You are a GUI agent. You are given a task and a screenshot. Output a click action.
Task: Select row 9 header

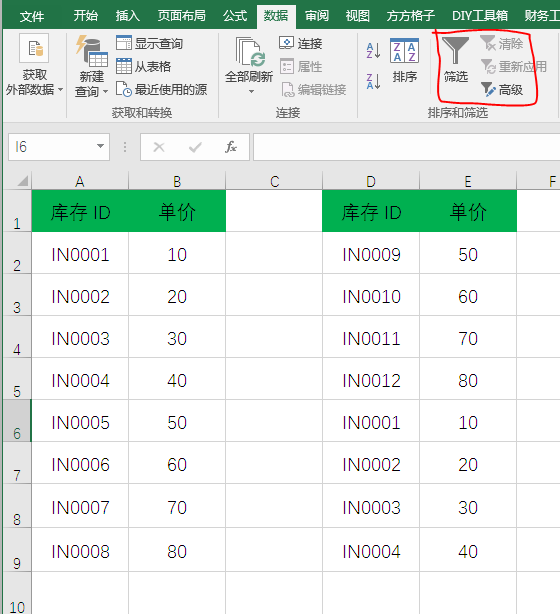[x=17, y=549]
